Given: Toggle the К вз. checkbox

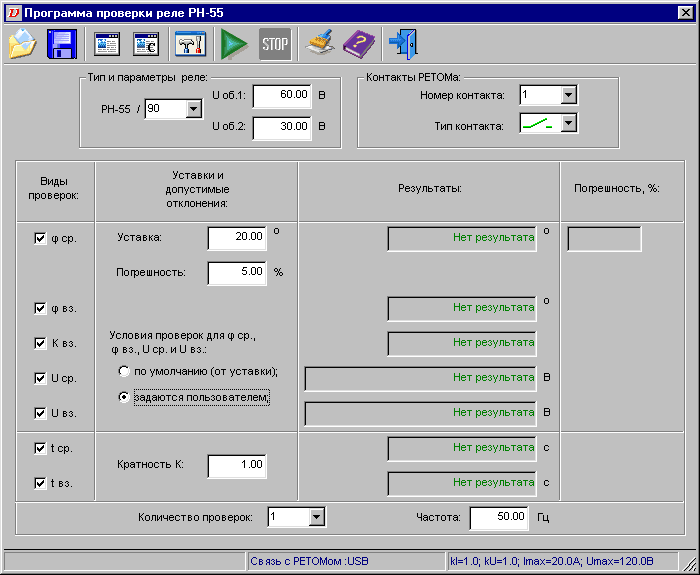Looking at the screenshot, I should (40, 343).
